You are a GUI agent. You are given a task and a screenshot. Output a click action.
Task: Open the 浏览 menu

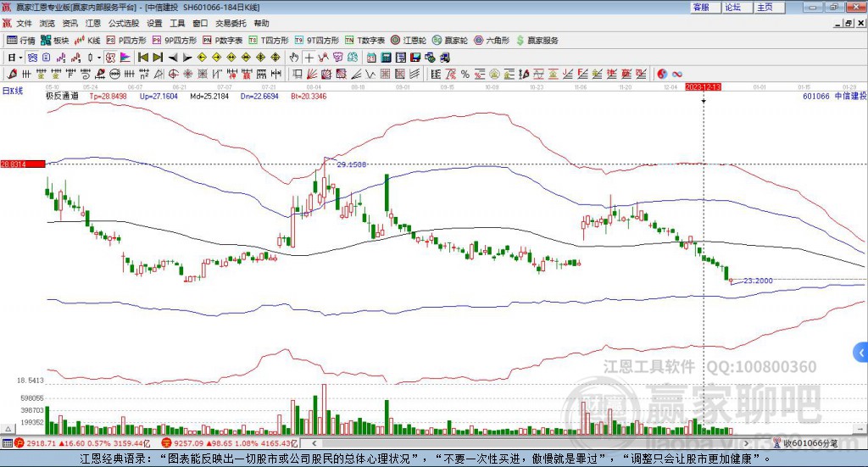tap(47, 23)
